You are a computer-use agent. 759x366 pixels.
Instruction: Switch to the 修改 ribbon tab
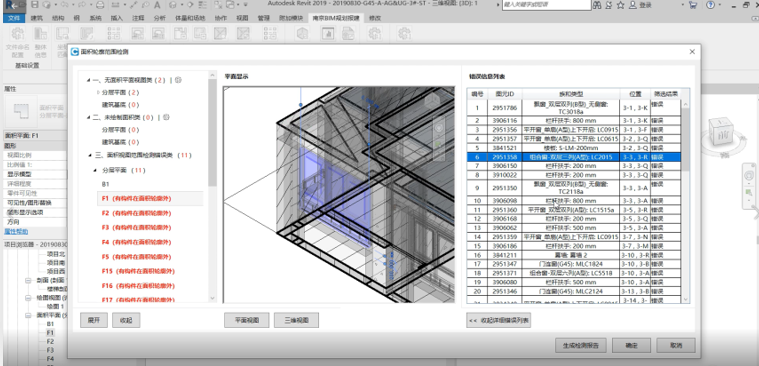(375, 18)
